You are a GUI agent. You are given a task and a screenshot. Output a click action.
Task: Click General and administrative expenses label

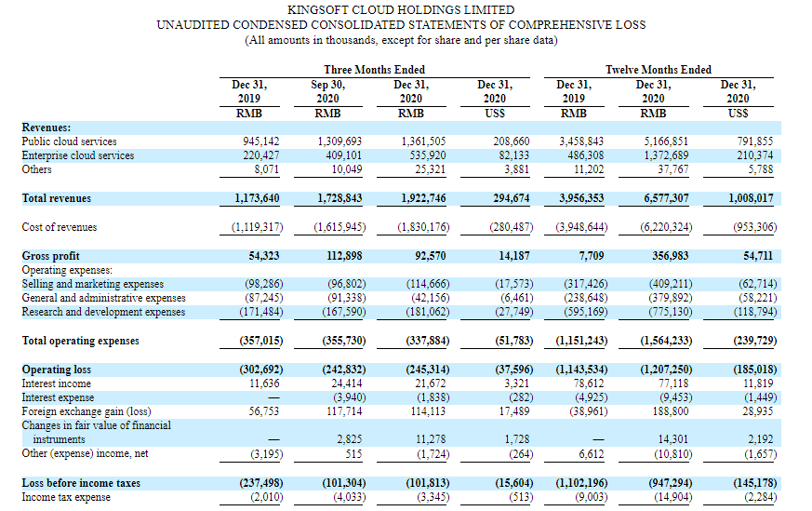[x=103, y=298]
